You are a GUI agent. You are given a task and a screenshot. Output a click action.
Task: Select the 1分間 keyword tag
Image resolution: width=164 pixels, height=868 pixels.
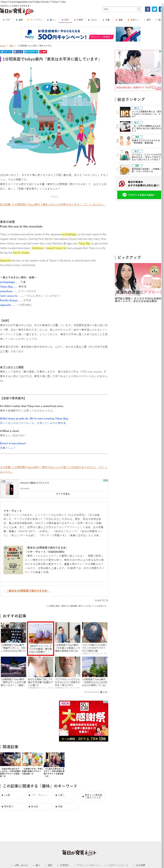[13, 795]
